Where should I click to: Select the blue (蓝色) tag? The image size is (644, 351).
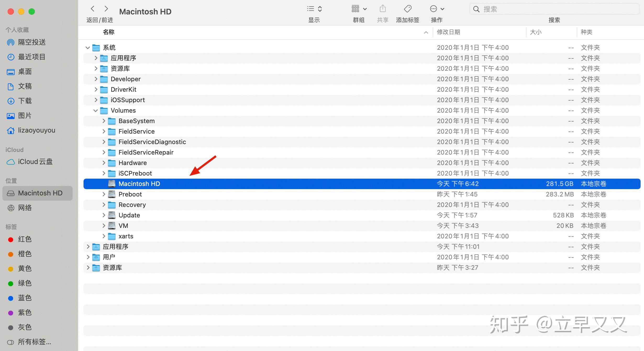[25, 298]
